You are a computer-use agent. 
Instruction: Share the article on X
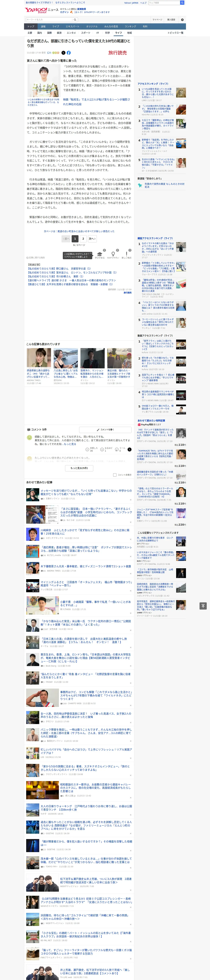point(63,53)
